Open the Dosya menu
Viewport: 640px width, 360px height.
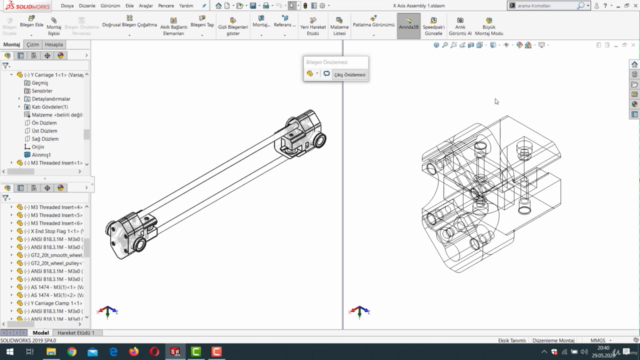click(x=67, y=6)
